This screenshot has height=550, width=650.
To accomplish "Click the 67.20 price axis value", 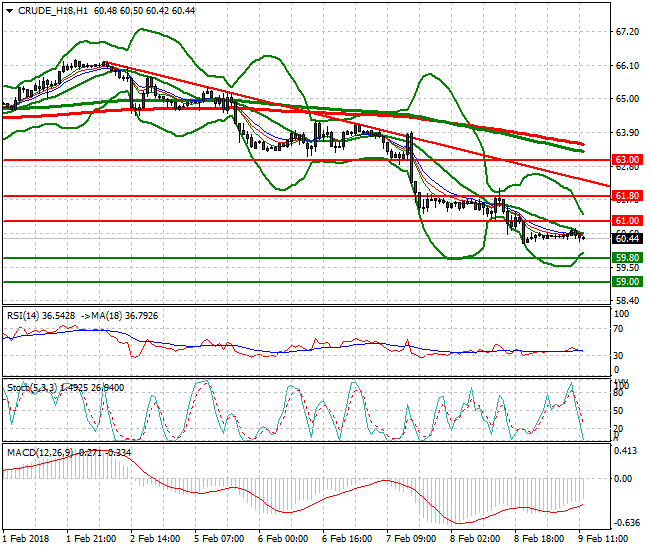I will click(627, 32).
